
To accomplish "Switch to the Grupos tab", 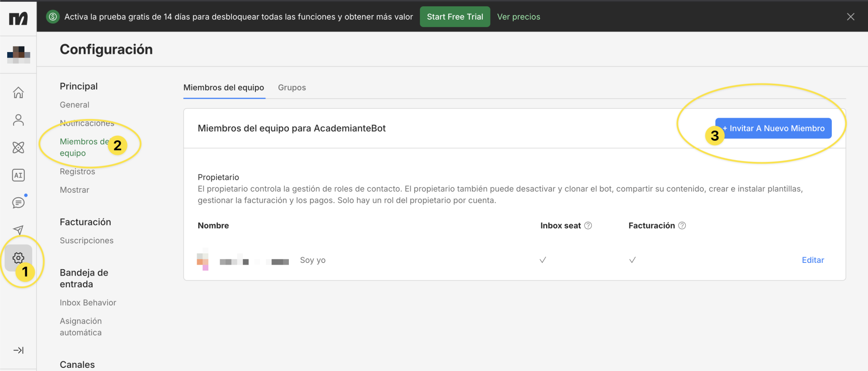I will (292, 87).
